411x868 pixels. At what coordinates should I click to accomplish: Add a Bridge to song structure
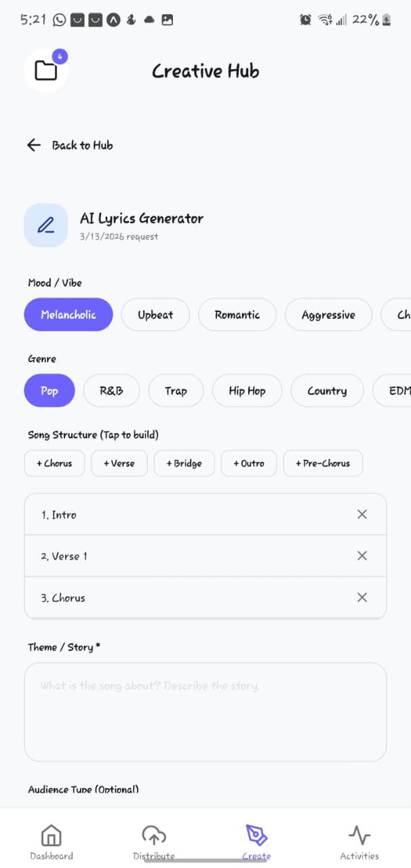(184, 463)
